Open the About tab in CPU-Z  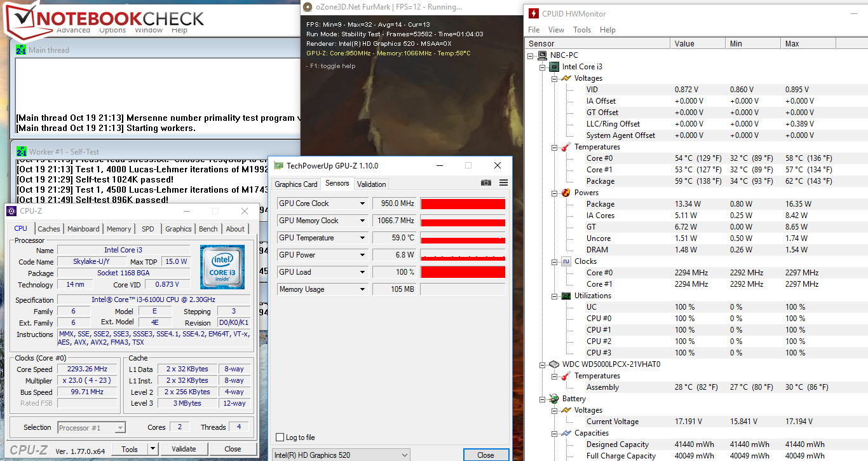(235, 229)
